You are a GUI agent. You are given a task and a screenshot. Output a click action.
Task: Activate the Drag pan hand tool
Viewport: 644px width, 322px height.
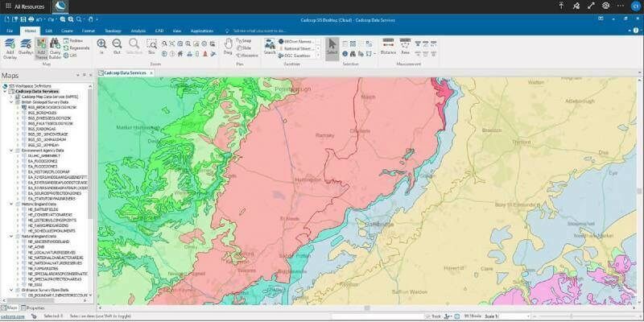[228, 46]
